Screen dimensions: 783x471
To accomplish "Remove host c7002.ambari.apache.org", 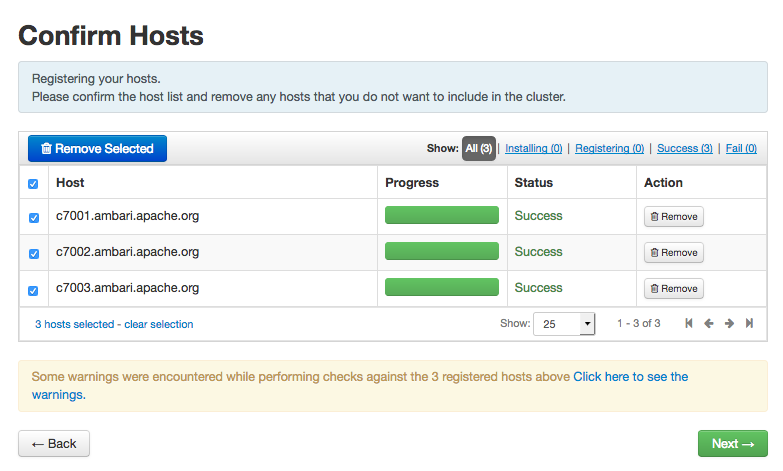I will [x=673, y=253].
